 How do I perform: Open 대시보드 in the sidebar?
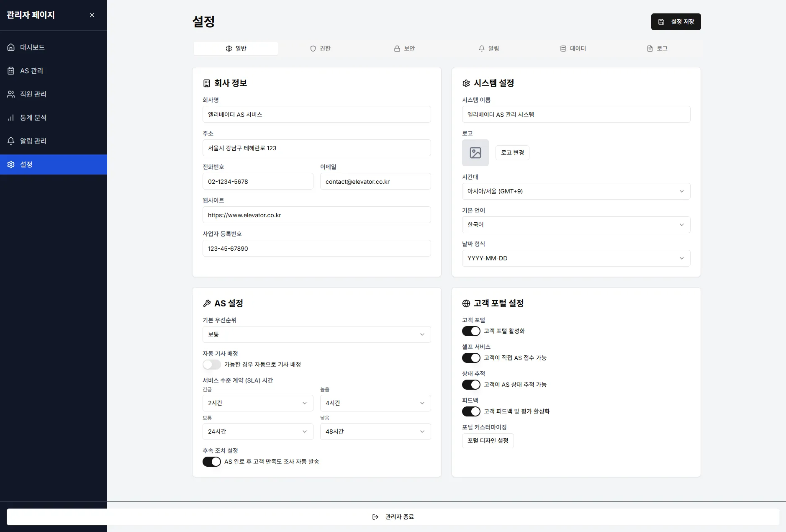[54, 47]
